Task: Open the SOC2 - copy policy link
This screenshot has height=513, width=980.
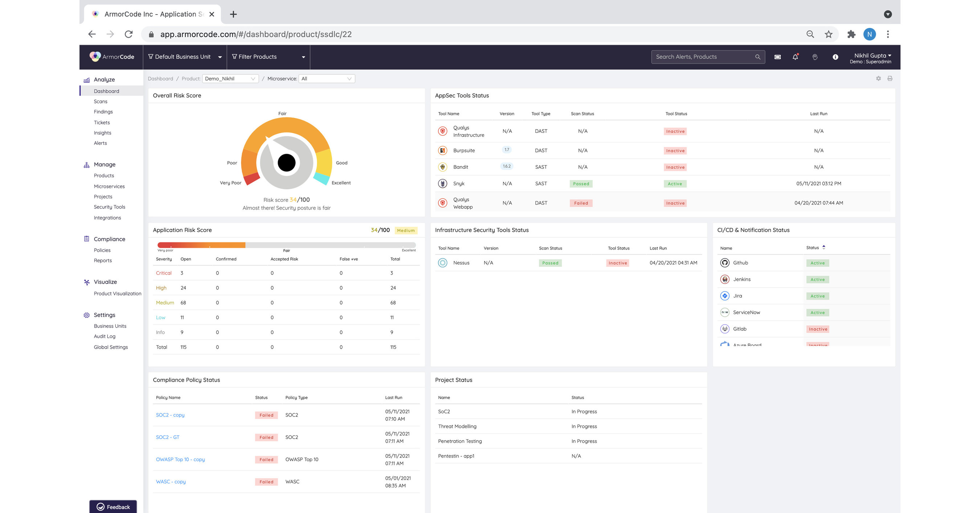Action: 170,415
